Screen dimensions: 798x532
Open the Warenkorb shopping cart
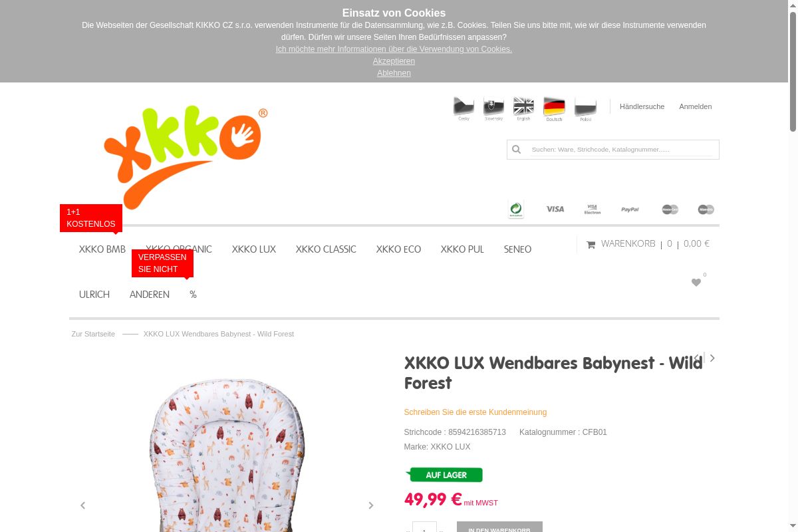coord(648,244)
